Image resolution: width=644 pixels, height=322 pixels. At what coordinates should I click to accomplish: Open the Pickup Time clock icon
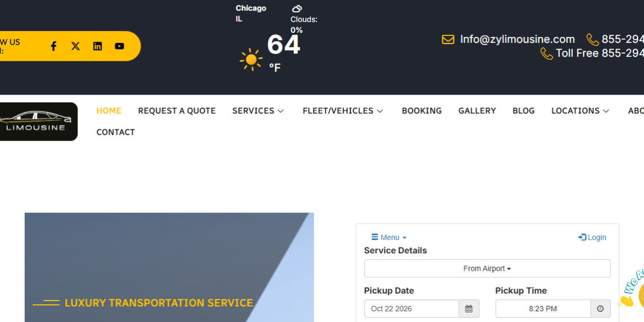pos(601,309)
